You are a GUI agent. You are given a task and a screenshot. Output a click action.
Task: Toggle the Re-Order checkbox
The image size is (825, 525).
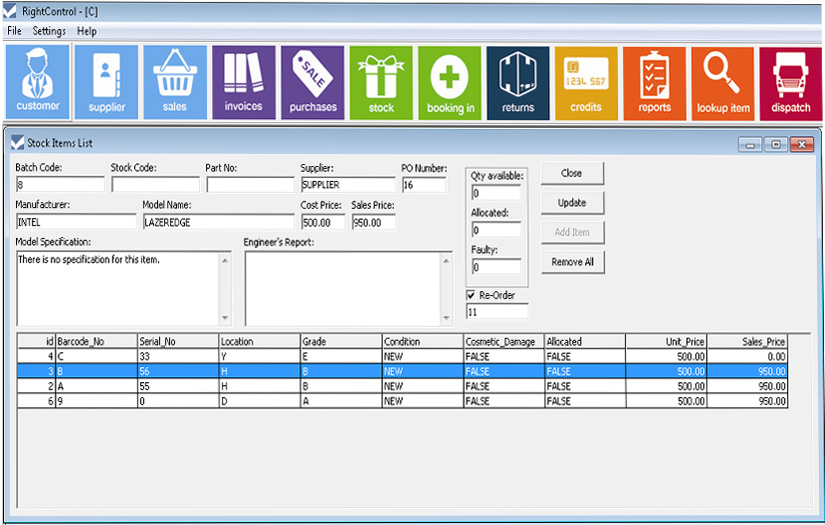point(471,295)
